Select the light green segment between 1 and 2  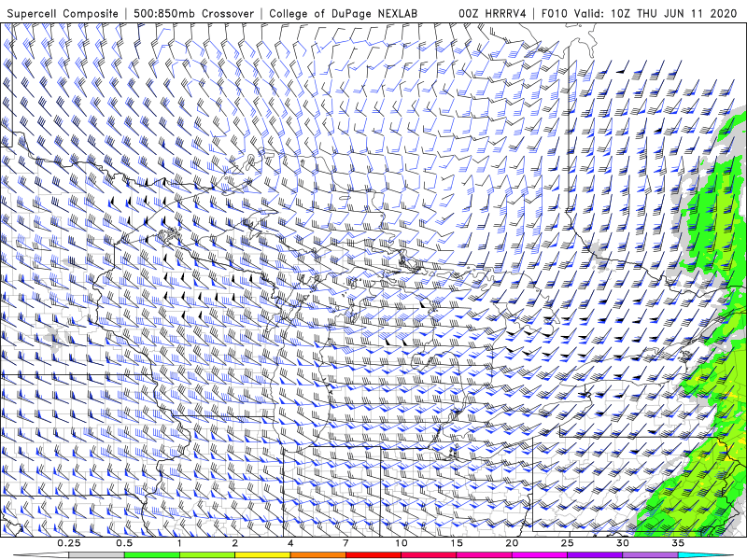[x=207, y=555]
